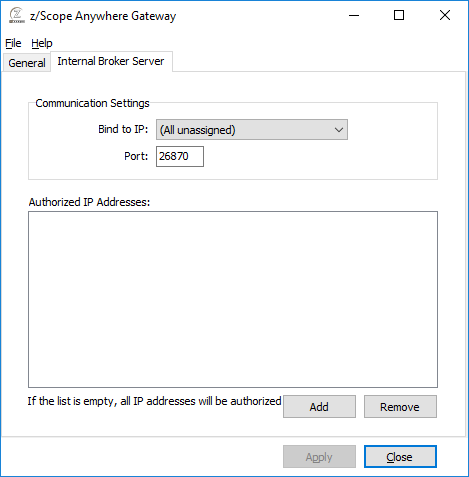Open the Bind to IP combo box
This screenshot has width=469, height=477.
[252, 130]
